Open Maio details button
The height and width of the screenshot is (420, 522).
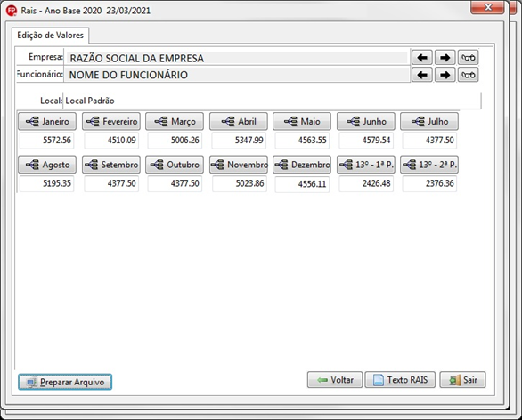tap(302, 121)
